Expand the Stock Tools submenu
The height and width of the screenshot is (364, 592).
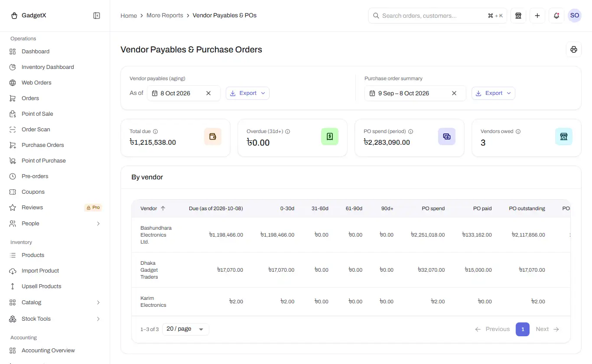[x=55, y=319]
